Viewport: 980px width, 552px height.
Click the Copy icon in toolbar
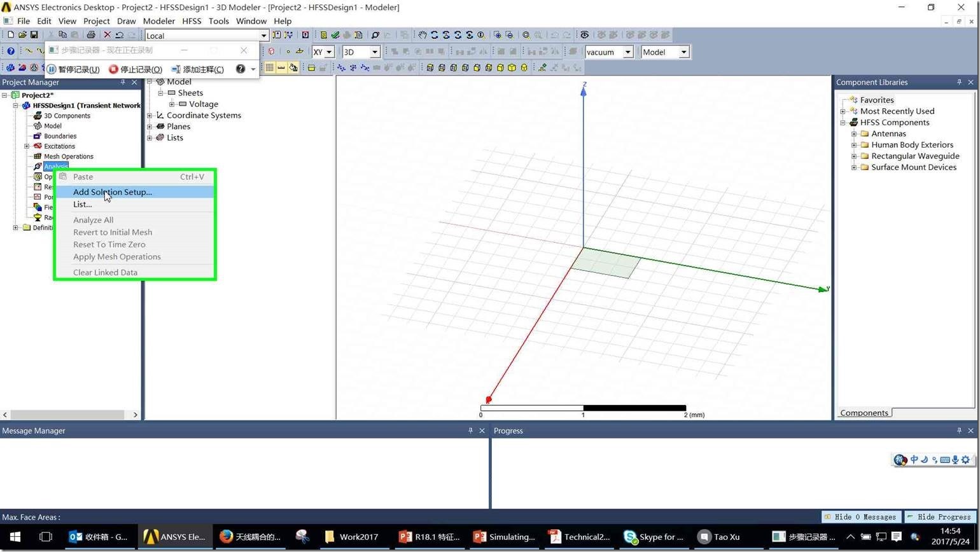click(x=62, y=35)
